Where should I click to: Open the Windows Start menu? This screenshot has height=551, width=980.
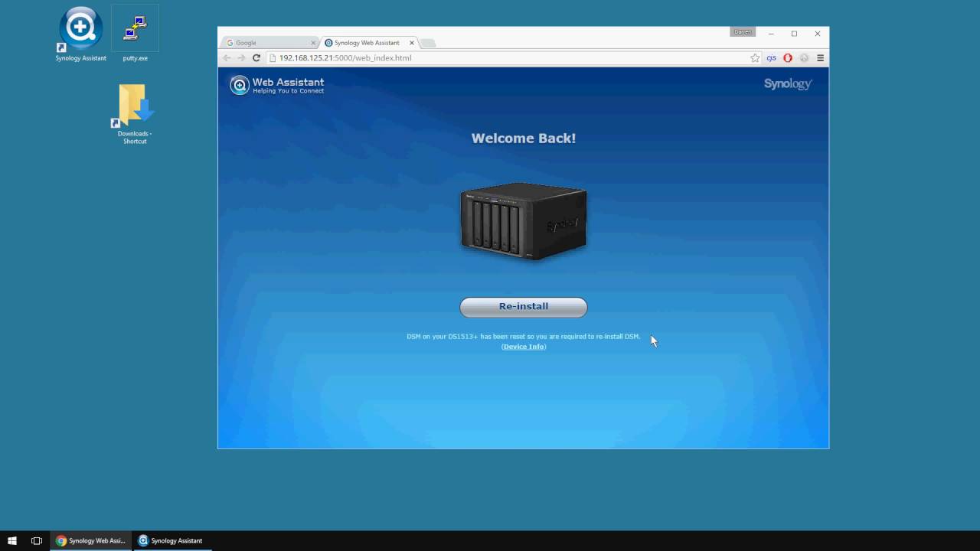pos(11,540)
